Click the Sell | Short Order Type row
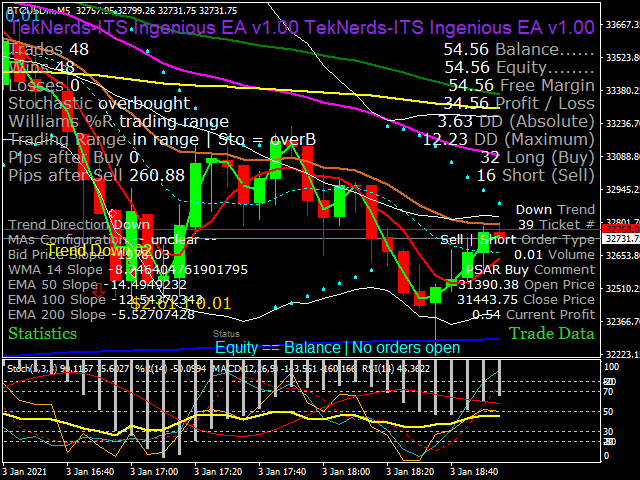 (x=518, y=240)
